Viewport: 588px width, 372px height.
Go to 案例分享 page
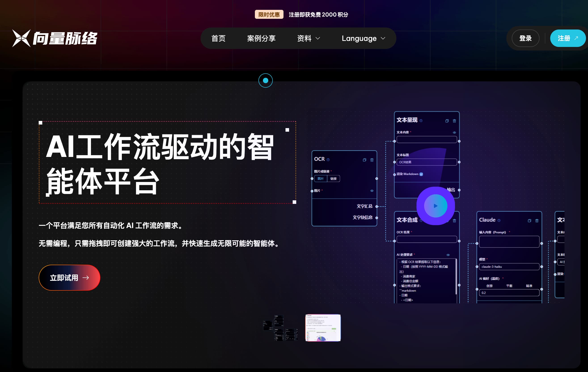pyautogui.click(x=261, y=38)
